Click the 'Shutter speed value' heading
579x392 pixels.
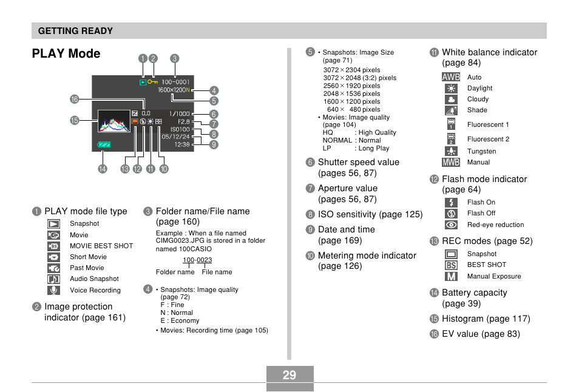click(x=359, y=162)
